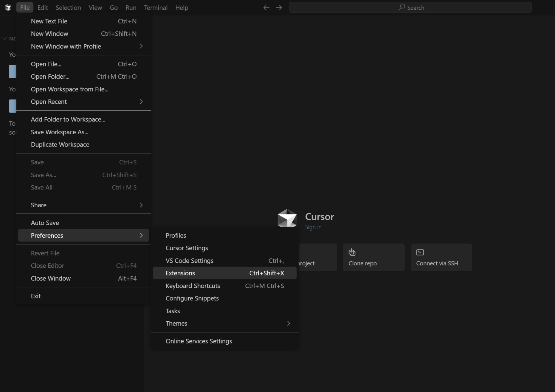Open Extensions from Preferences
Image resolution: width=555 pixels, height=392 pixels.
(224, 273)
